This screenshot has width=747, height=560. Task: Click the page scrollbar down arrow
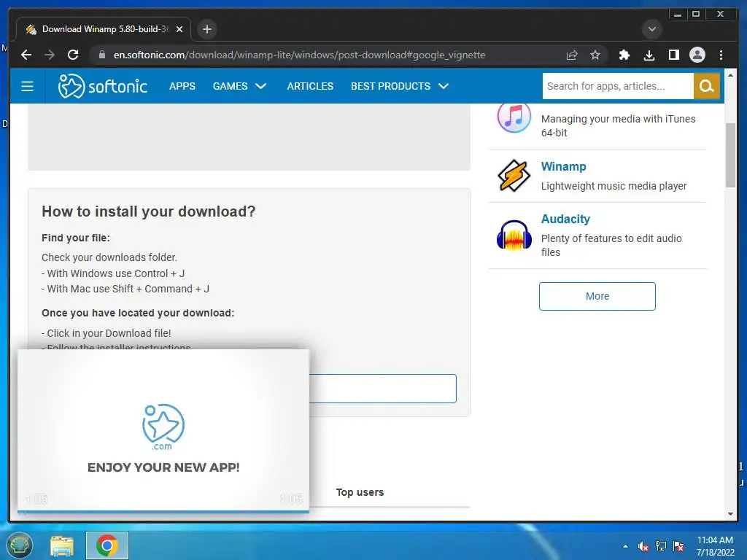[730, 514]
